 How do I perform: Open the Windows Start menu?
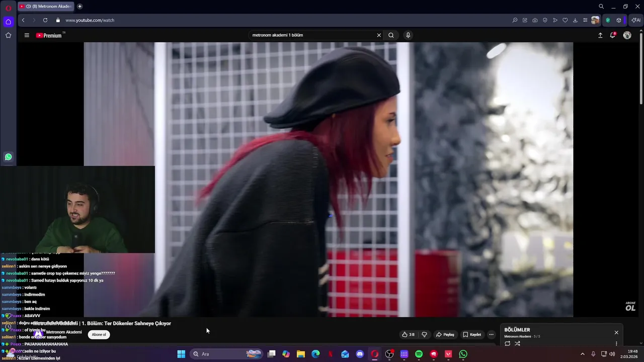181,354
